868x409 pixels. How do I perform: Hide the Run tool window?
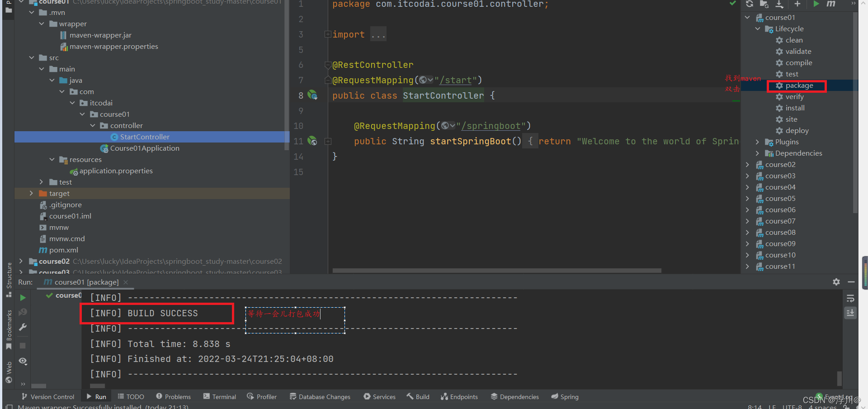coord(851,282)
